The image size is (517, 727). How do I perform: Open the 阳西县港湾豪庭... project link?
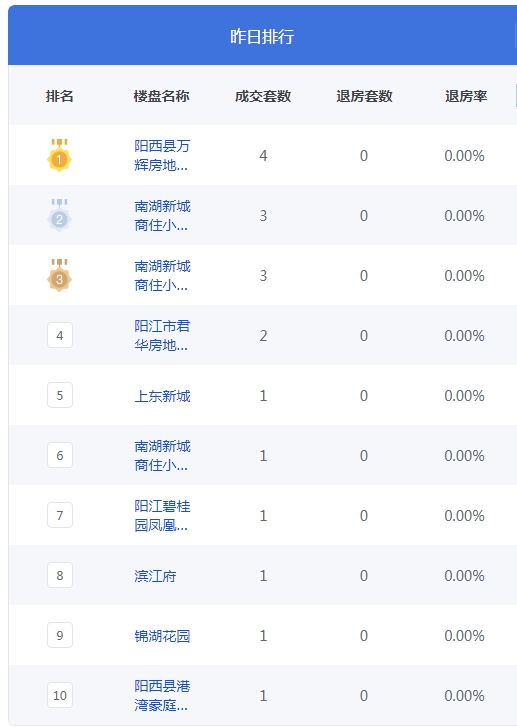click(162, 695)
